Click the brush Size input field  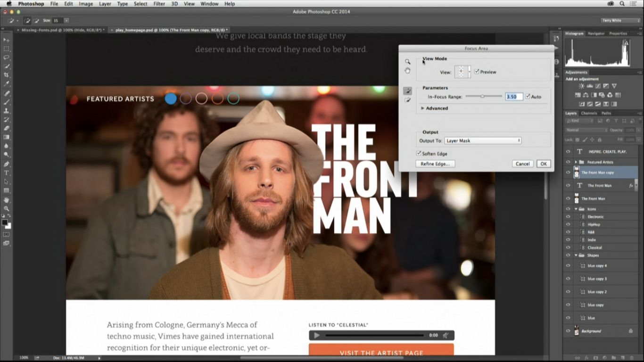pos(57,21)
